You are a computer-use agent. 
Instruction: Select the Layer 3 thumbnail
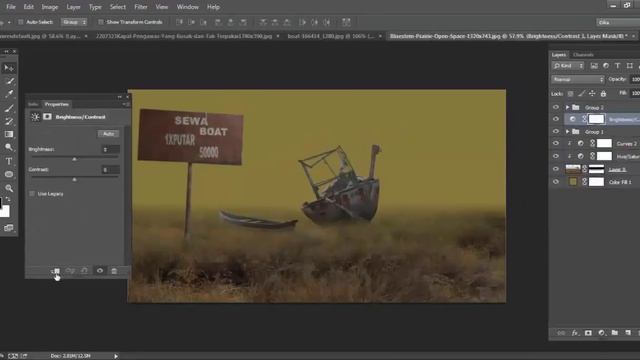tap(573, 169)
